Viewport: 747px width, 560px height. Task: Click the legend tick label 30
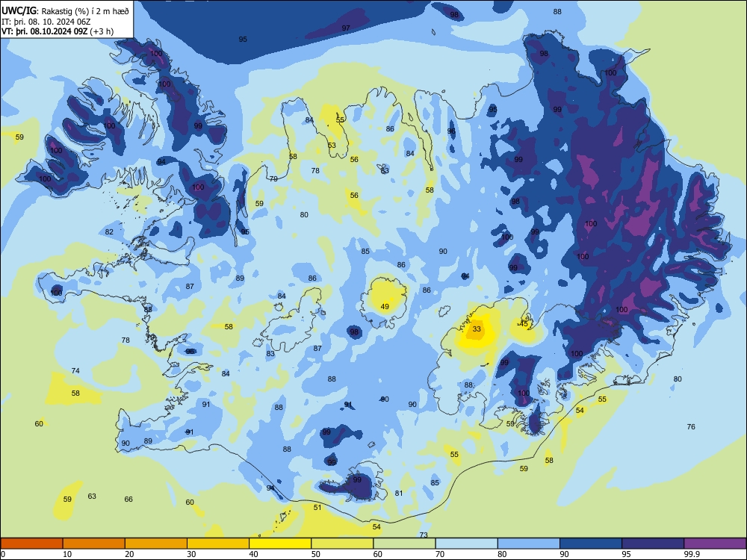[x=191, y=554]
